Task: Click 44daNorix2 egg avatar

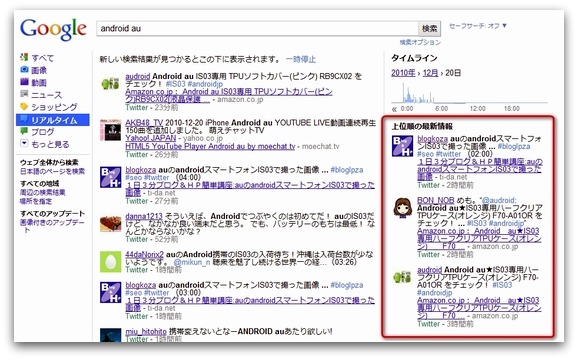Action: pyautogui.click(x=110, y=262)
